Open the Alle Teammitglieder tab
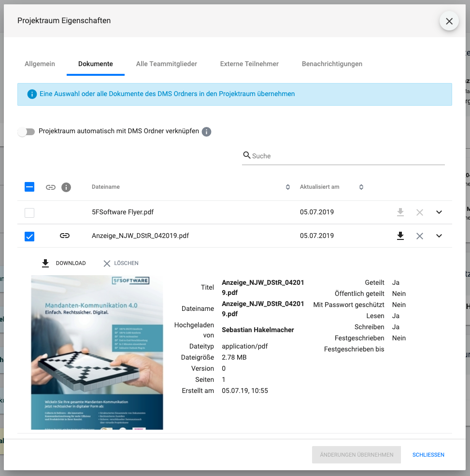The height and width of the screenshot is (476, 470). [x=167, y=64]
